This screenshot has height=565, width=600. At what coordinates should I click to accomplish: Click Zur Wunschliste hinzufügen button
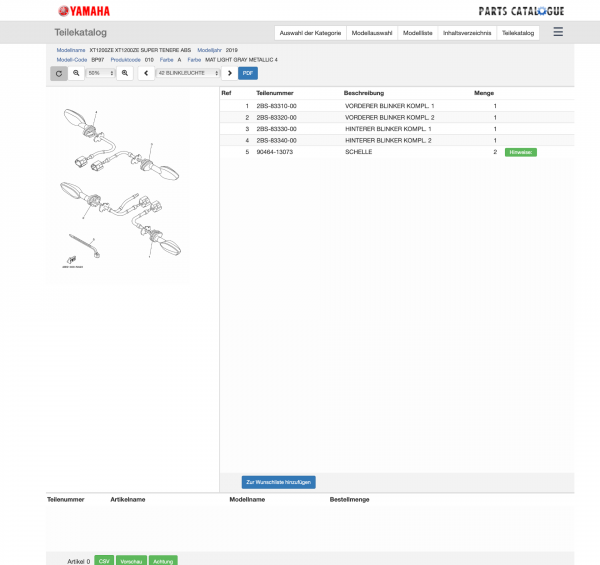coord(279,482)
